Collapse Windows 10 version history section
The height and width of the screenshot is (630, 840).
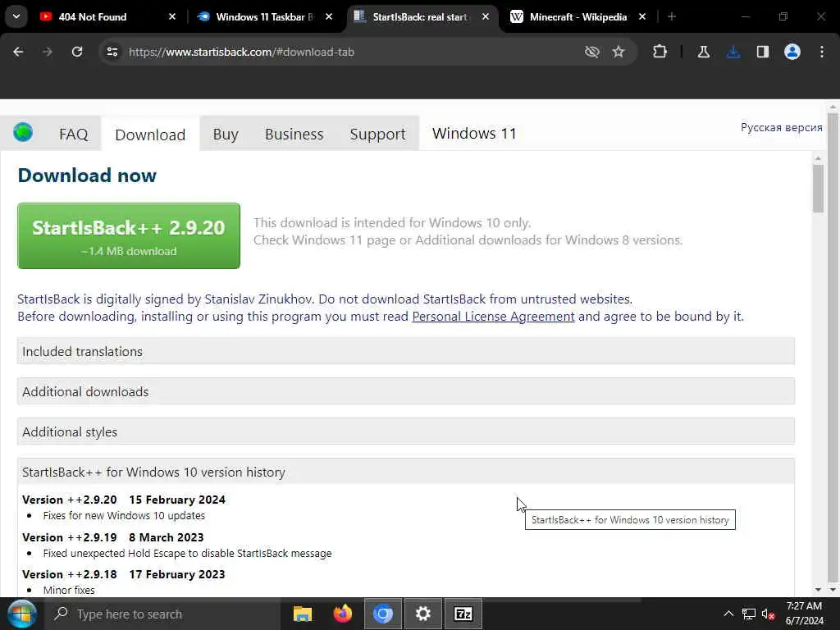(406, 472)
